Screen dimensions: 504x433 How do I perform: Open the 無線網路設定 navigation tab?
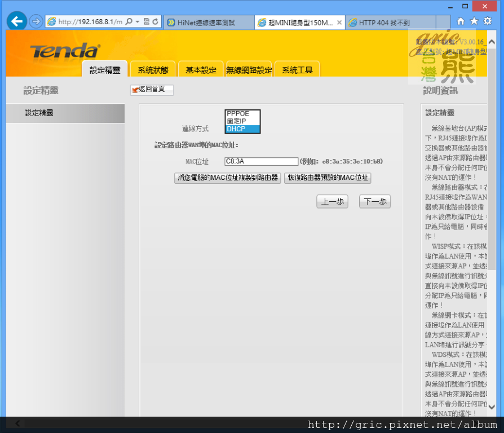pyautogui.click(x=249, y=69)
